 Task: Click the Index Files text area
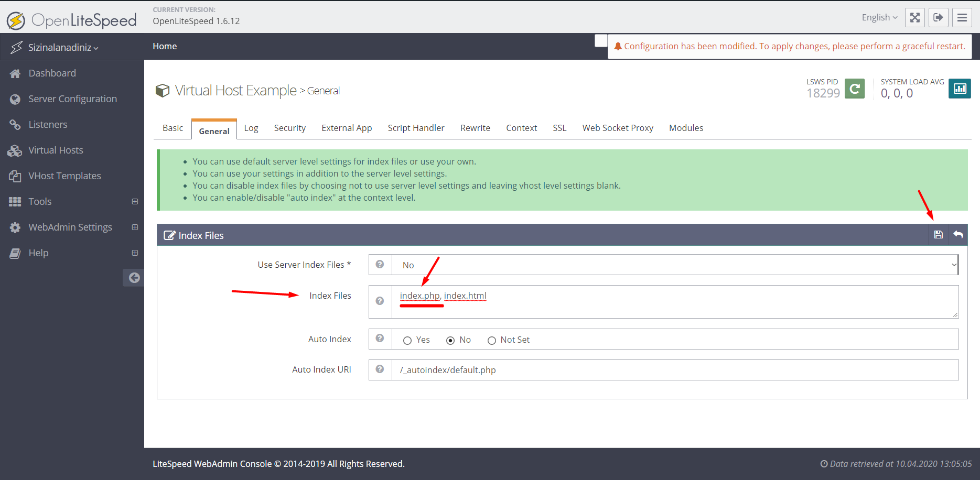tap(675, 302)
